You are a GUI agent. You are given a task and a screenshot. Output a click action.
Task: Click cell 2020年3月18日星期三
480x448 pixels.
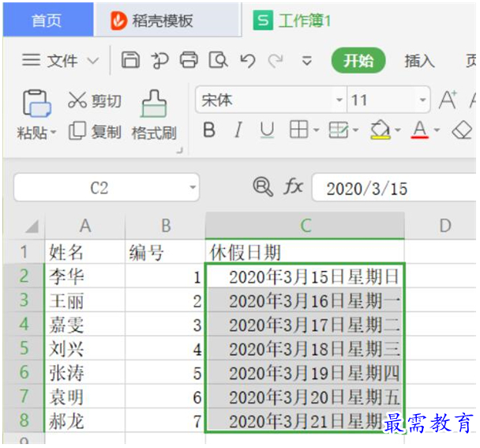pyautogui.click(x=305, y=348)
